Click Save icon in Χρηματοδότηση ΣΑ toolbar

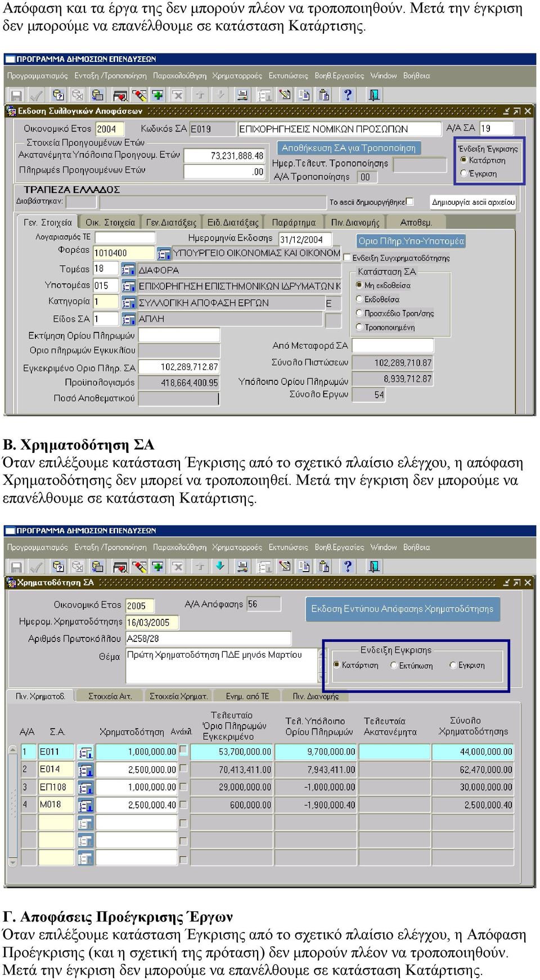16,567
